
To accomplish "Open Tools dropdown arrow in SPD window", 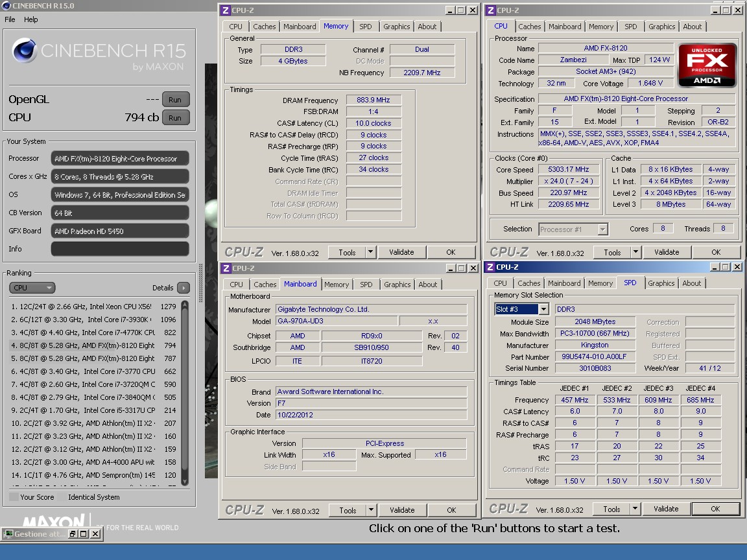I will (635, 509).
